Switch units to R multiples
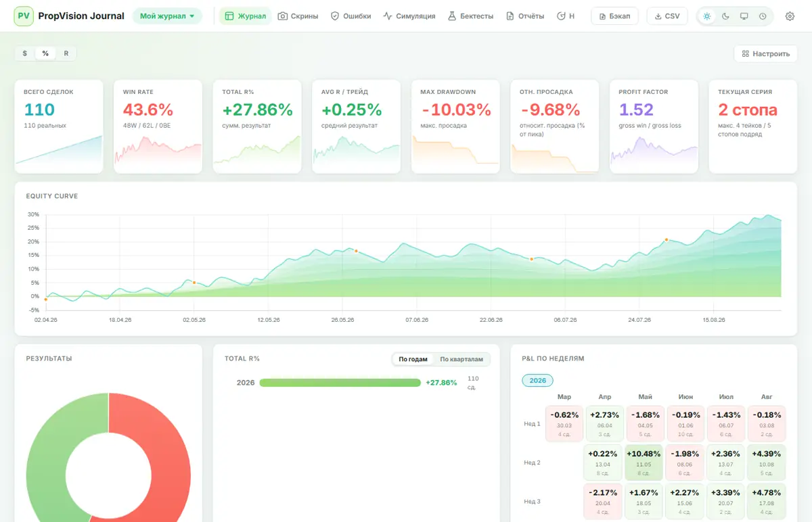Viewport: 812px width, 522px height. pyautogui.click(x=66, y=53)
